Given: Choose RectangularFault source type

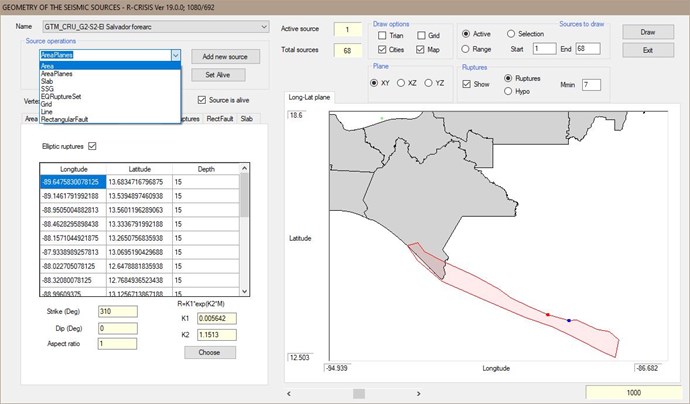Looking at the screenshot, I should [110, 119].
